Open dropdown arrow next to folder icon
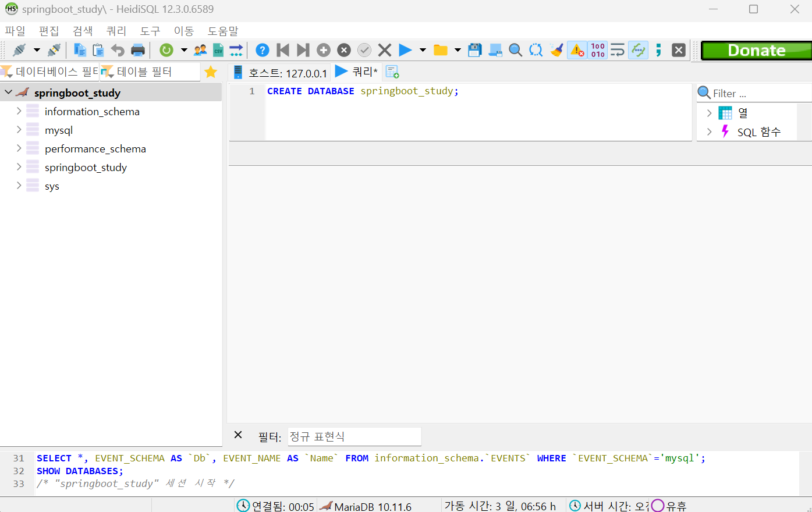 [458, 50]
